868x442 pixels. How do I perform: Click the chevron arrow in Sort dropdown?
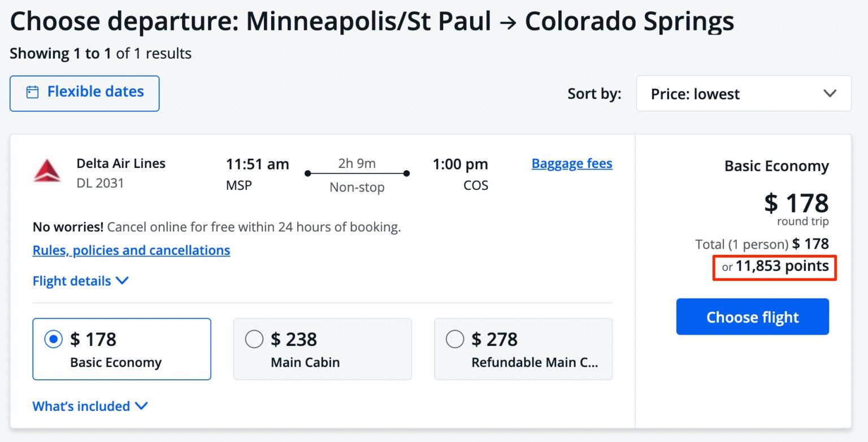(x=830, y=94)
